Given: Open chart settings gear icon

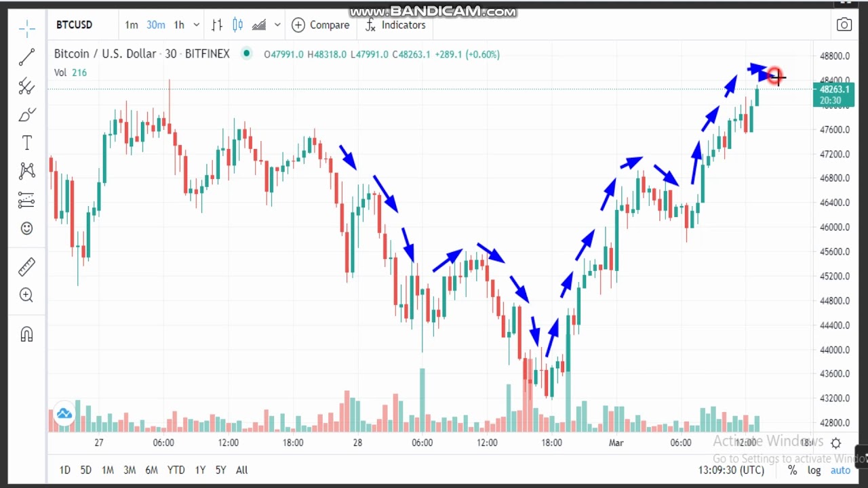Looking at the screenshot, I should 835,443.
